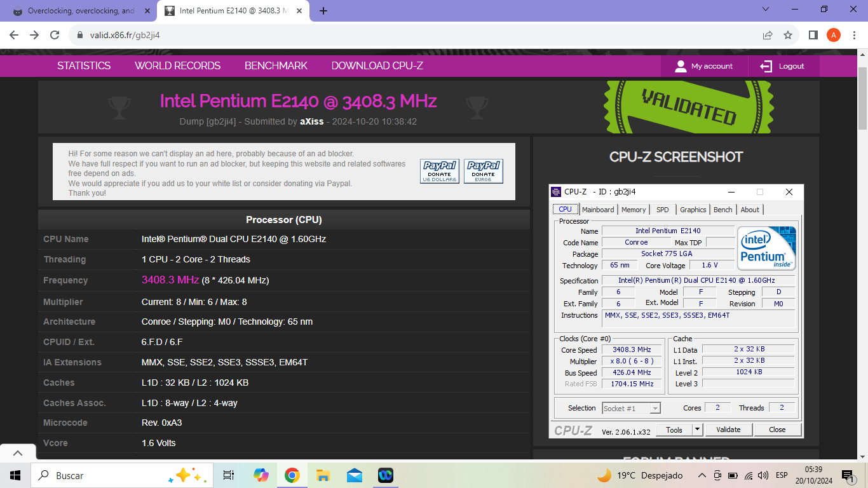This screenshot has width=868, height=488.
Task: Open submitter aXiss profile link
Action: point(311,121)
